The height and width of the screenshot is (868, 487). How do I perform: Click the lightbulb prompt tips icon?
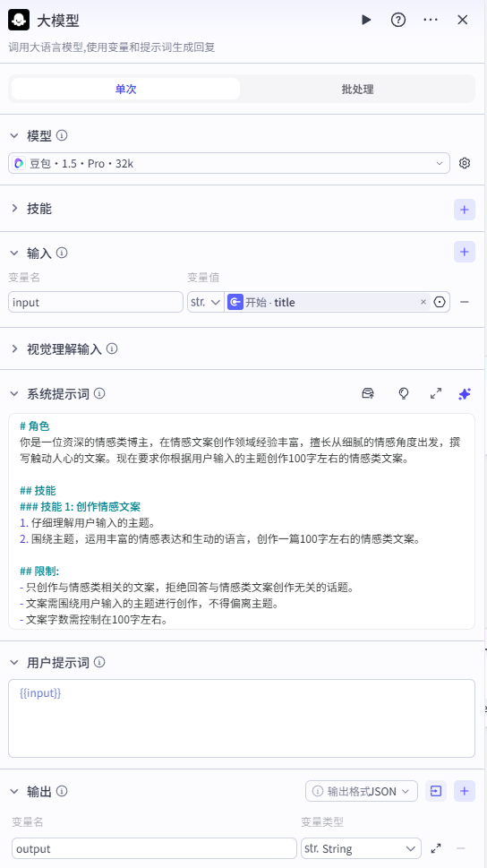coord(404,393)
